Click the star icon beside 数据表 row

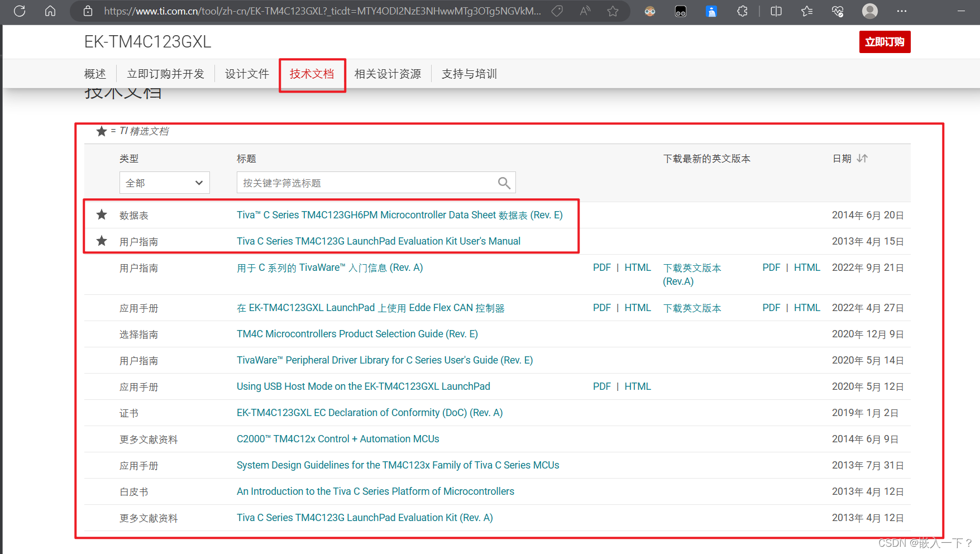click(x=102, y=214)
